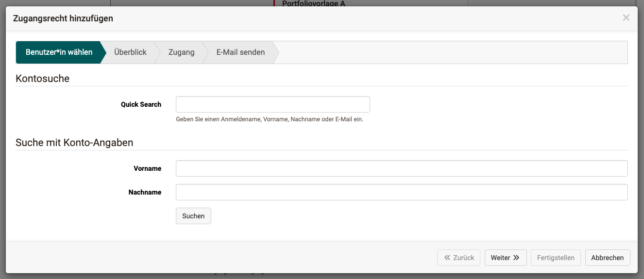Viewport: 644px width, 279px height.
Task: Click the Quick Search label
Action: [x=141, y=104]
